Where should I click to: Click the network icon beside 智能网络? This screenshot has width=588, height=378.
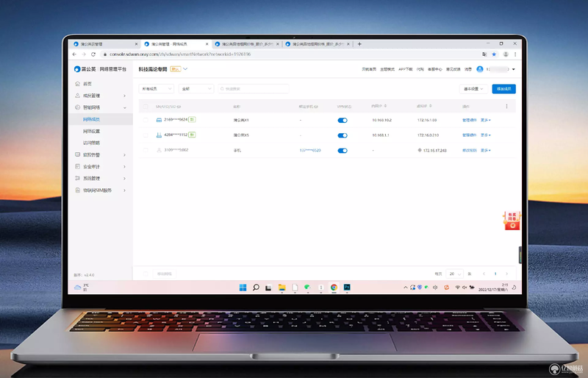(78, 107)
